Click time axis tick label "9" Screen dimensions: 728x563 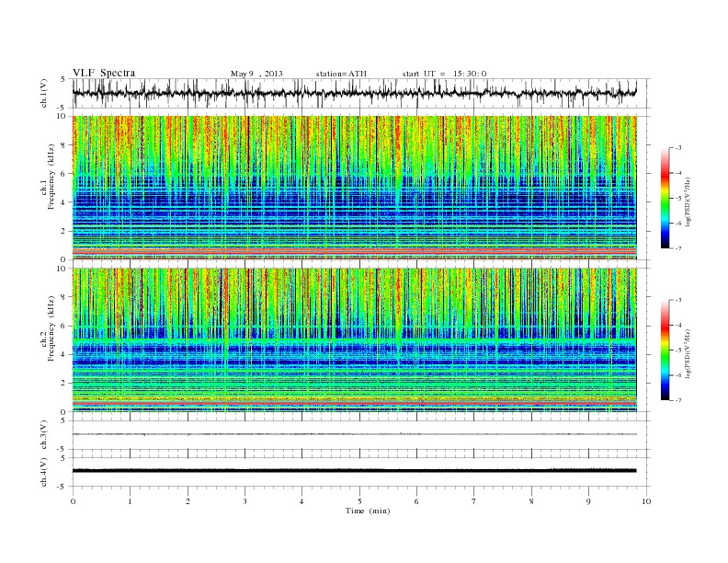[x=588, y=501]
